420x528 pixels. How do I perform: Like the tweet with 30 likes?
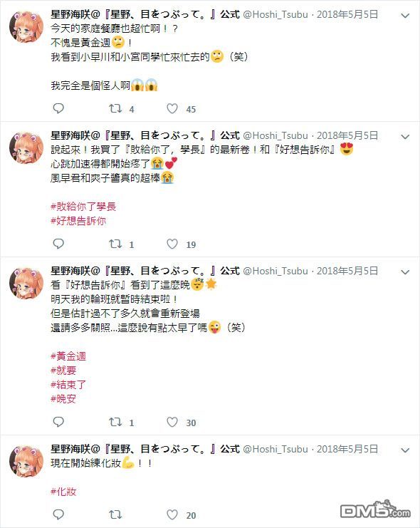tap(172, 422)
